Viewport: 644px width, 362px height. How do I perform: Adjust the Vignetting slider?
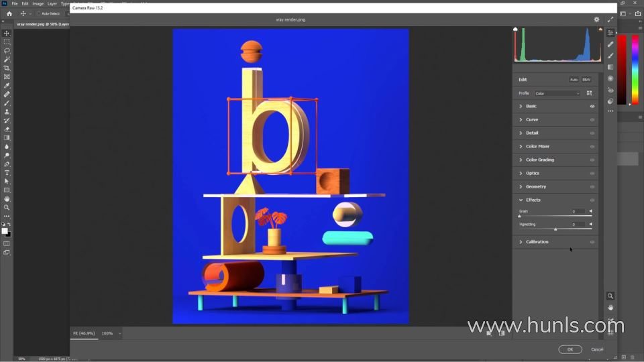pyautogui.click(x=555, y=229)
